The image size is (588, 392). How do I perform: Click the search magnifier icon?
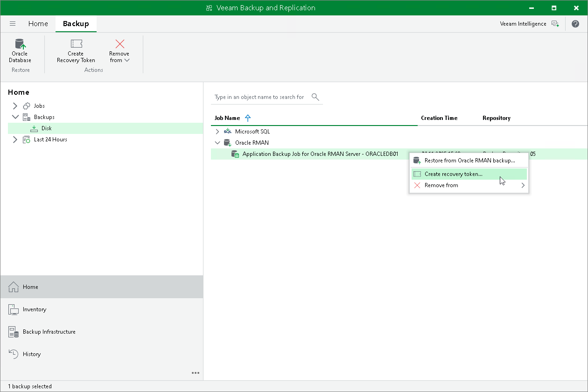coord(315,97)
